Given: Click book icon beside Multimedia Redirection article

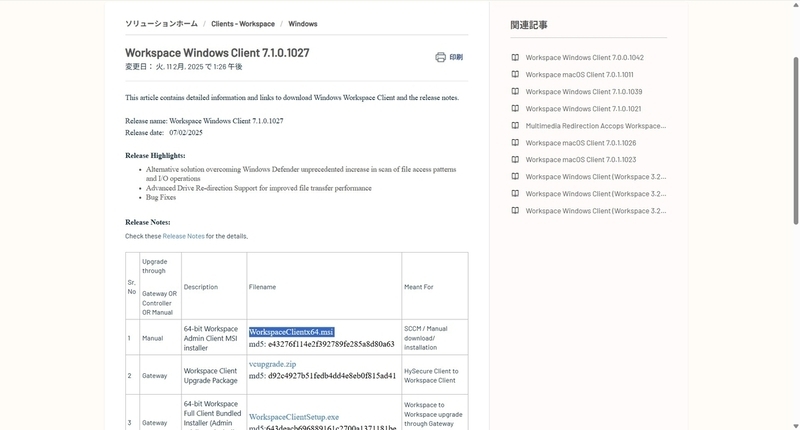Looking at the screenshot, I should pyautogui.click(x=515, y=125).
